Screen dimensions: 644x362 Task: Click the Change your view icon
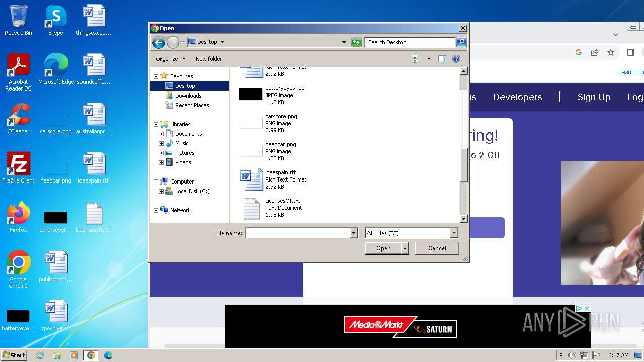(x=417, y=59)
